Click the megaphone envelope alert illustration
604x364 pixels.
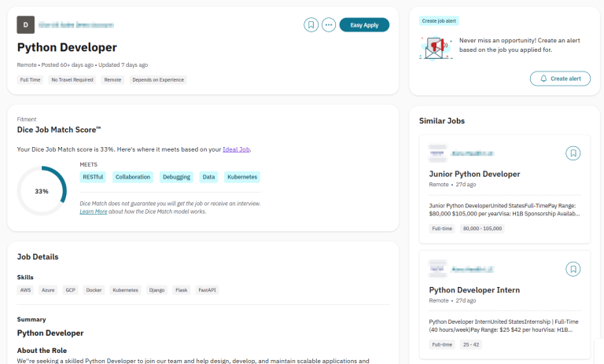coord(436,48)
